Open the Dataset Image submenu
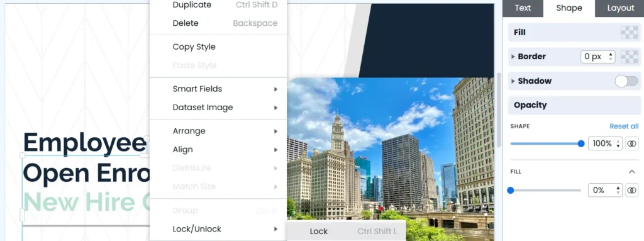This screenshot has width=644, height=241. (x=218, y=108)
